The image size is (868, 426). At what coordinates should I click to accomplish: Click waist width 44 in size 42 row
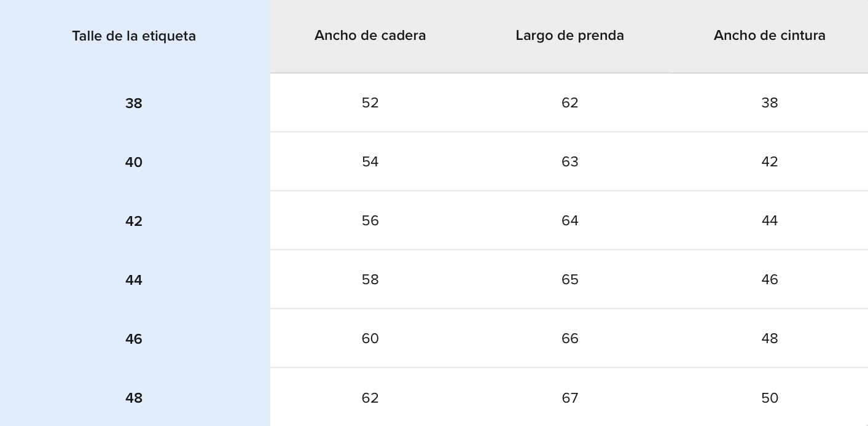tap(769, 220)
